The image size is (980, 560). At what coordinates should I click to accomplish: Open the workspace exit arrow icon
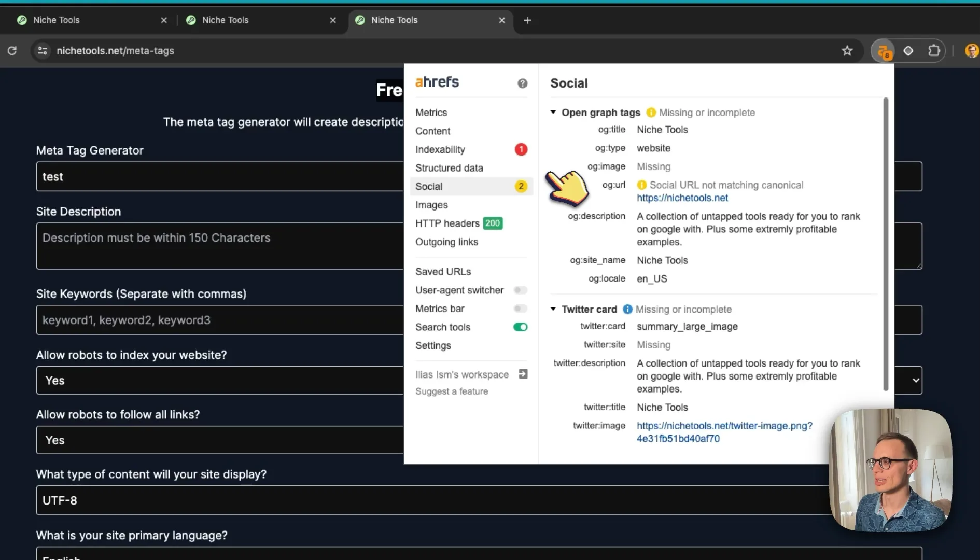tap(523, 374)
